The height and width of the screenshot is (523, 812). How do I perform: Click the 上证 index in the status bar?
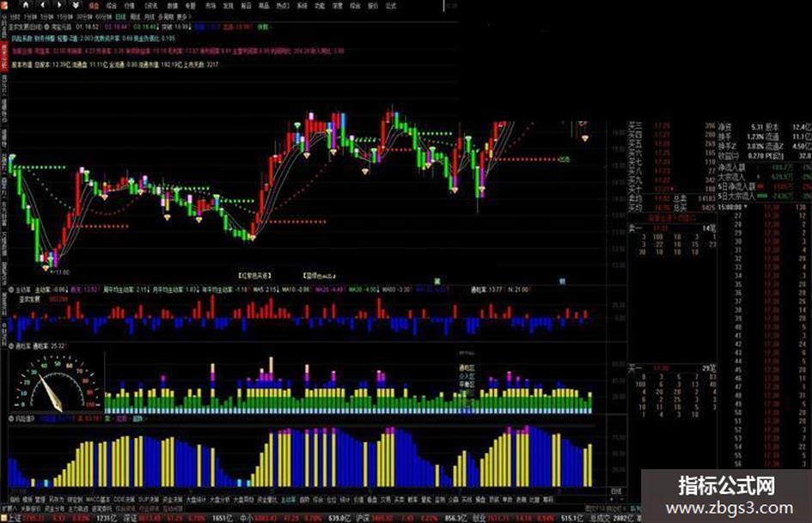click(15, 519)
